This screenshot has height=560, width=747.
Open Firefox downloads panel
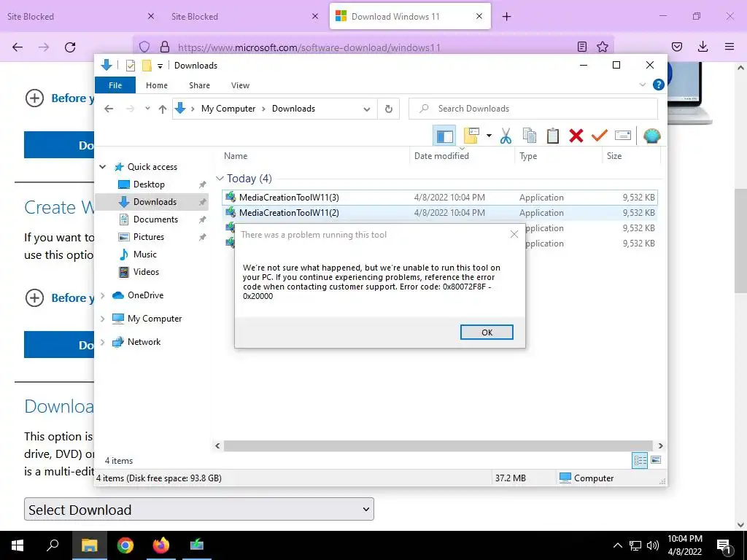click(x=703, y=47)
